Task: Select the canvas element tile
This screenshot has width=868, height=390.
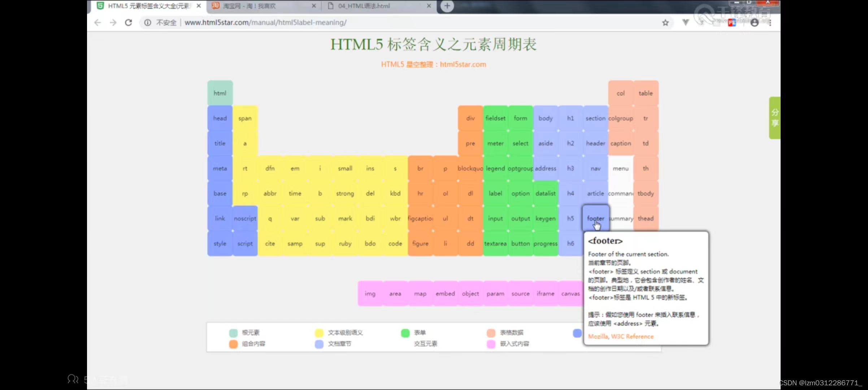Action: click(570, 294)
